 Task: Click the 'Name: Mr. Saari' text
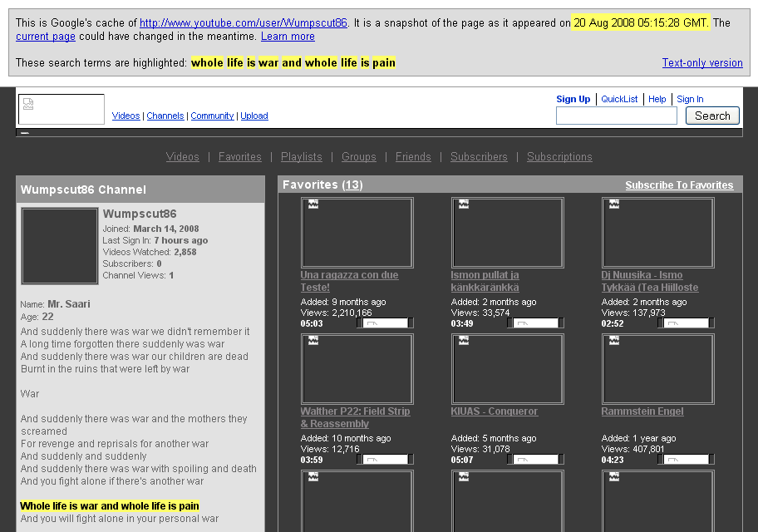tap(55, 304)
